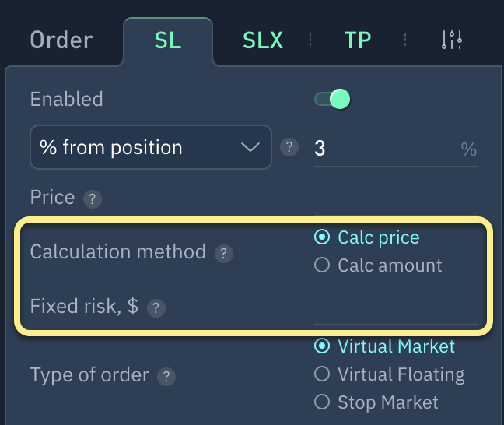
Task: Select the SL tab
Action: tap(168, 40)
